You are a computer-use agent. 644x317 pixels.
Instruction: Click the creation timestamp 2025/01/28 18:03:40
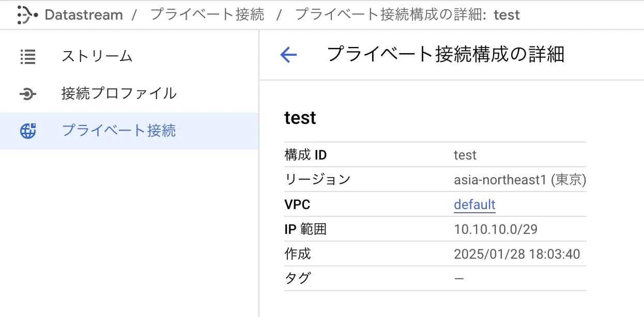[517, 254]
